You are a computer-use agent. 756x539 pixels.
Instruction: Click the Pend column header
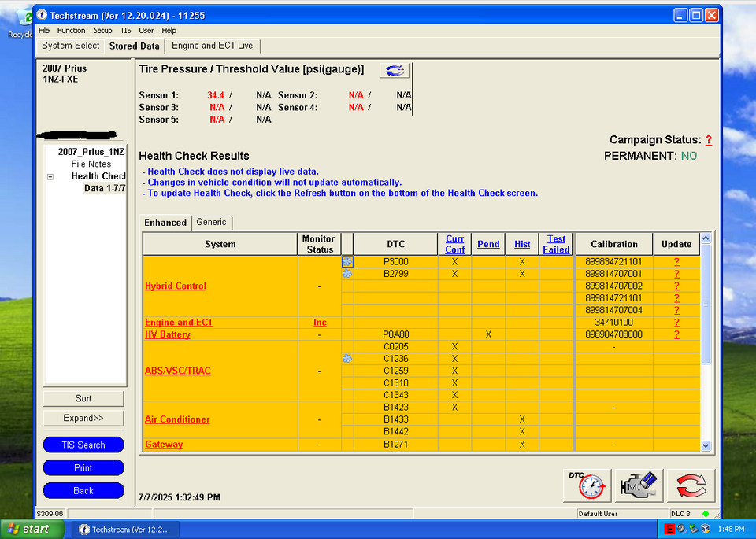[x=488, y=244]
